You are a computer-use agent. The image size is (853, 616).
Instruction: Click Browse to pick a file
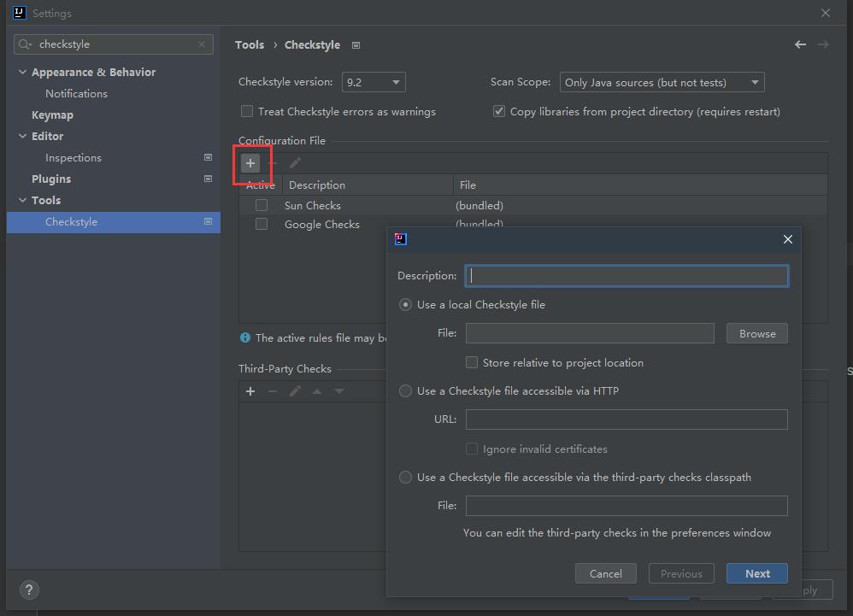757,334
